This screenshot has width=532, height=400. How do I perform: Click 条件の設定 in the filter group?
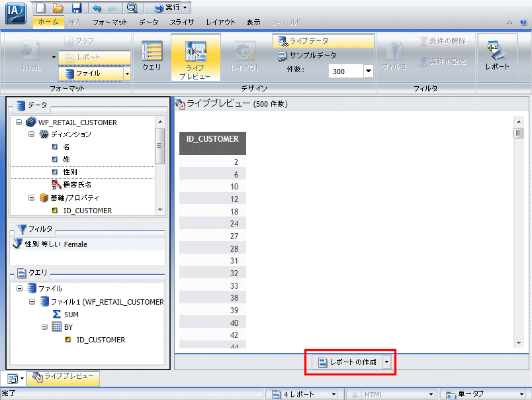tap(442, 62)
